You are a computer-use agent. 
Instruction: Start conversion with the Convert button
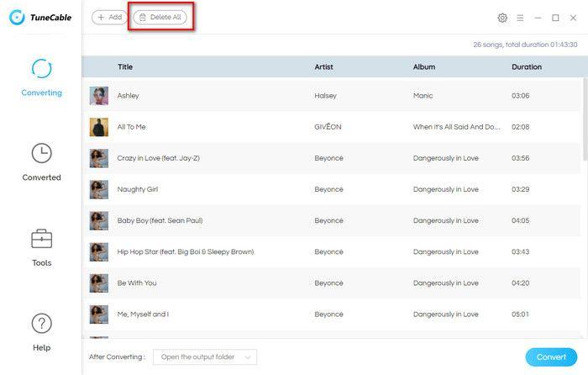coord(551,357)
